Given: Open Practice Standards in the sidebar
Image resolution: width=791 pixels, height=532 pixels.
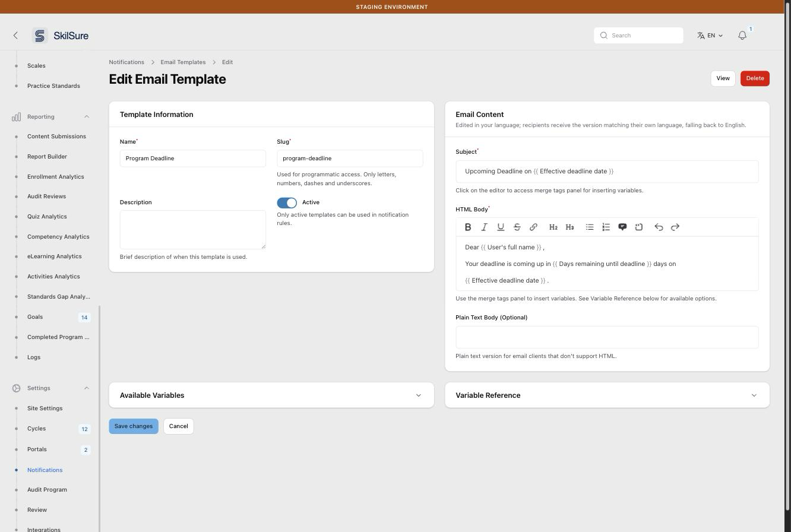Looking at the screenshot, I should point(53,86).
